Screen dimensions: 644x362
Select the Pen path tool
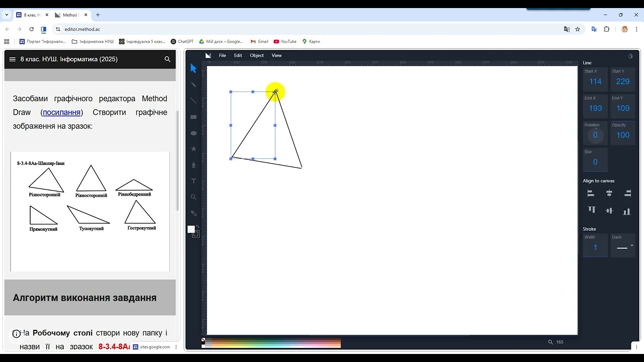point(194,165)
